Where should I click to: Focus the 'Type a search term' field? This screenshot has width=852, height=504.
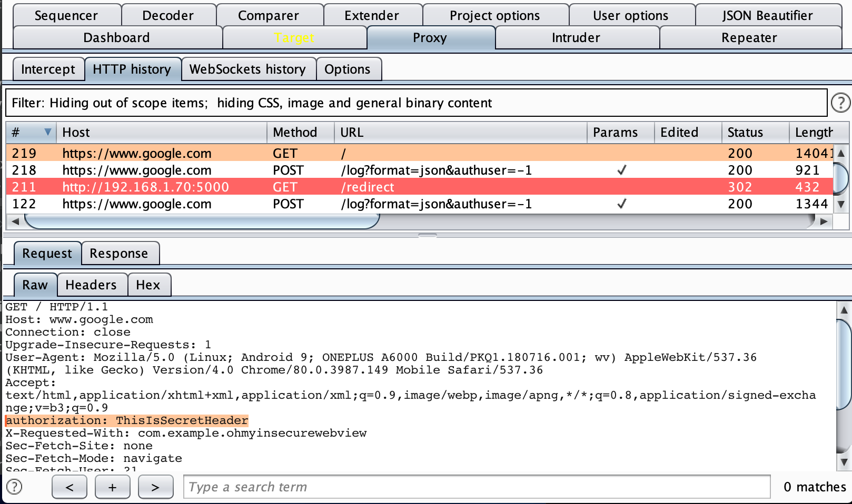tap(477, 487)
